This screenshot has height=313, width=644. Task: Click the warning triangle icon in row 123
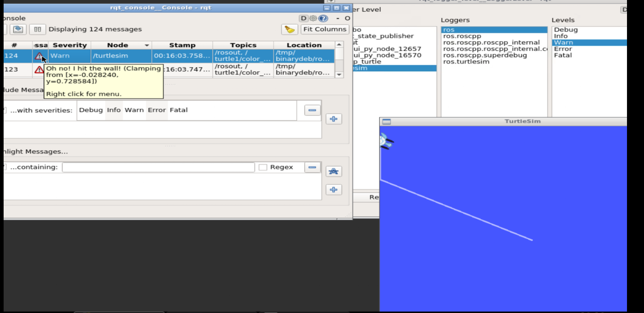pos(39,69)
